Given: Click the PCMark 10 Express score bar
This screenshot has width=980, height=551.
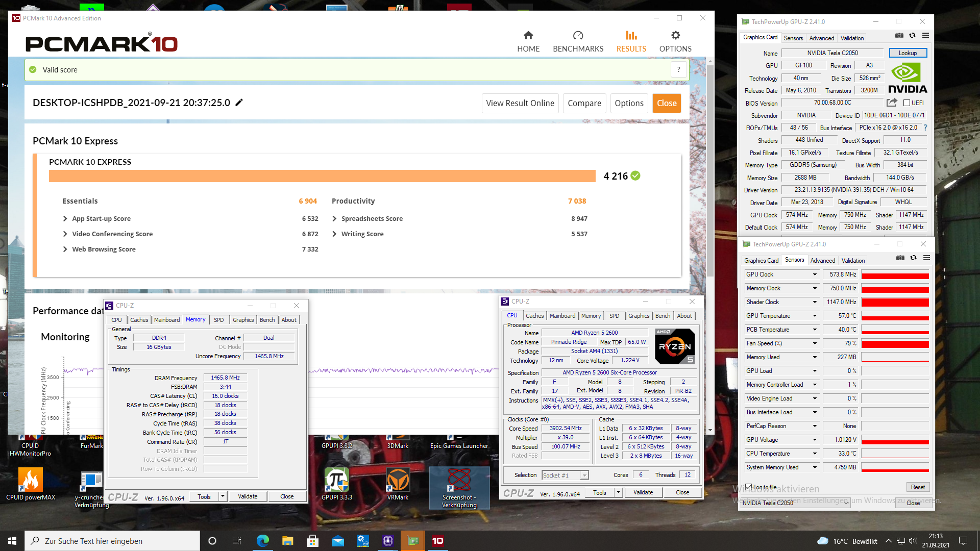Looking at the screenshot, I should [x=322, y=176].
